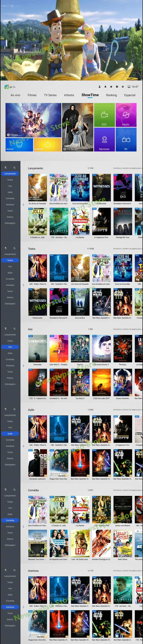Open the Anime category tile

coord(19,145)
